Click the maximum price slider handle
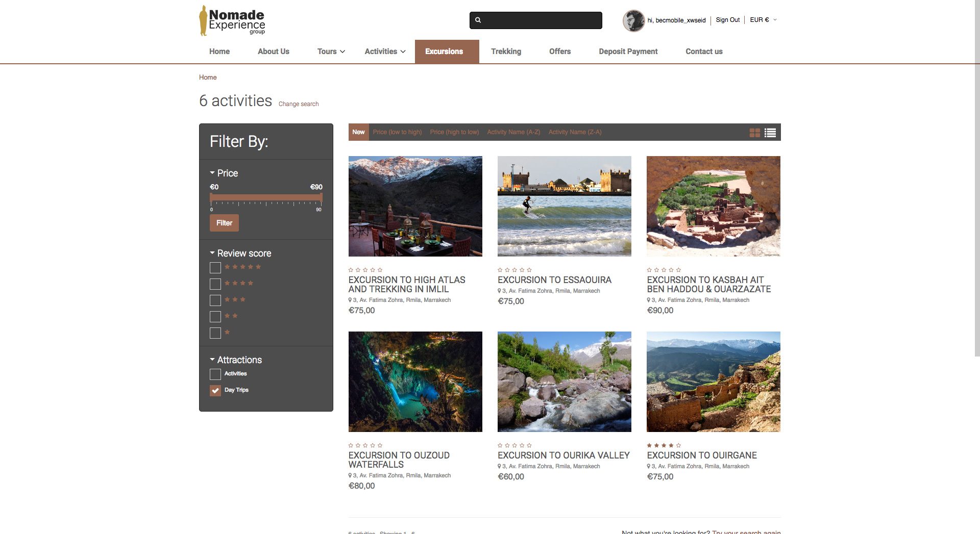The image size is (980, 534). (x=321, y=197)
